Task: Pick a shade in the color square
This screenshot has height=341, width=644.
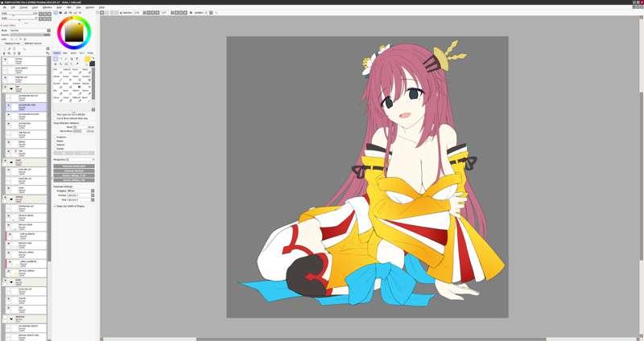Action: tap(74, 33)
